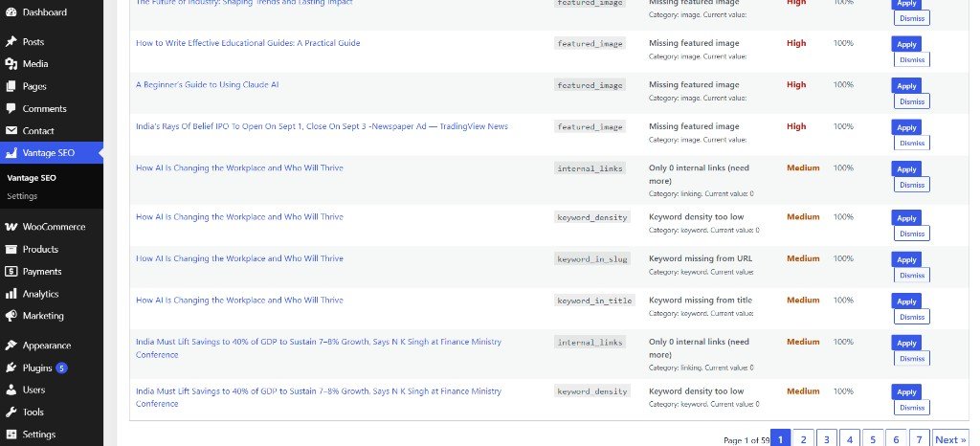Dismiss the Rays Of Belief IPO issue
Screen dimensions: 980x446
point(912,143)
